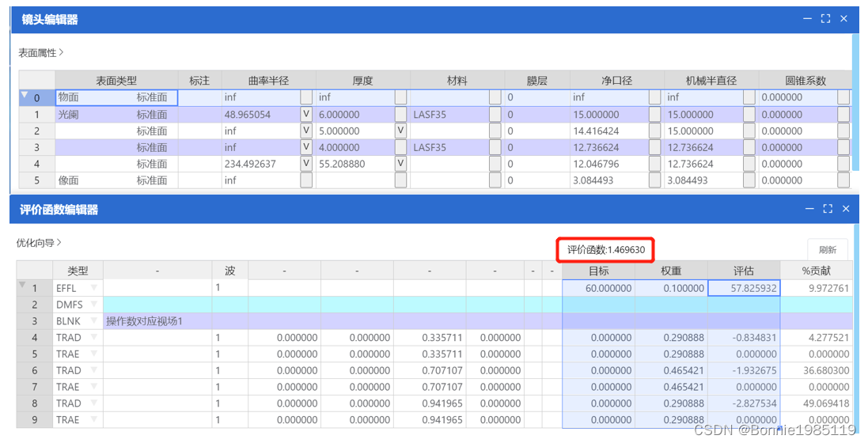The height and width of the screenshot is (443, 868).
Task: Toggle solve box beside clear aperture 14.416424
Action: (655, 131)
